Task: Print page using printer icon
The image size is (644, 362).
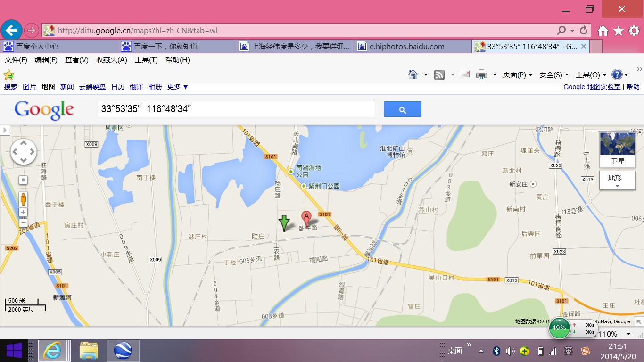Action: point(481,74)
